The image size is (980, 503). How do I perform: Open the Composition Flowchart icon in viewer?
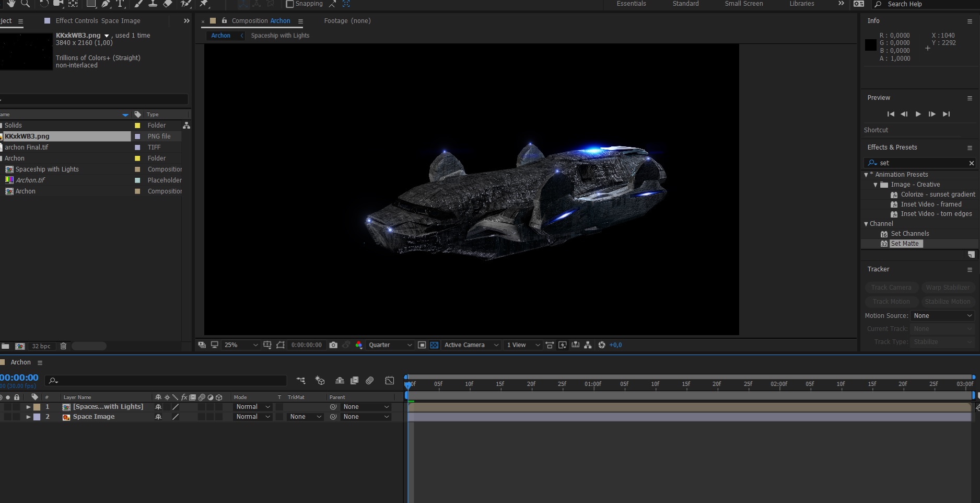click(x=588, y=345)
